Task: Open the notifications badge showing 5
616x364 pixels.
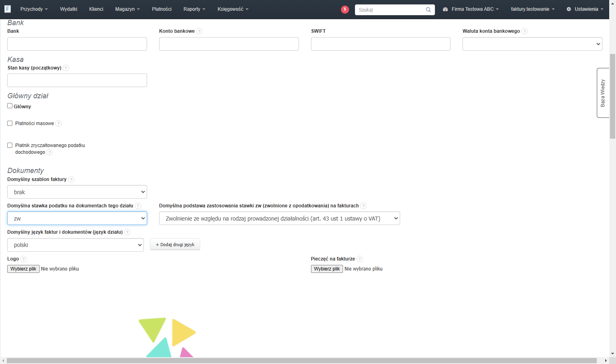Action: click(x=345, y=10)
